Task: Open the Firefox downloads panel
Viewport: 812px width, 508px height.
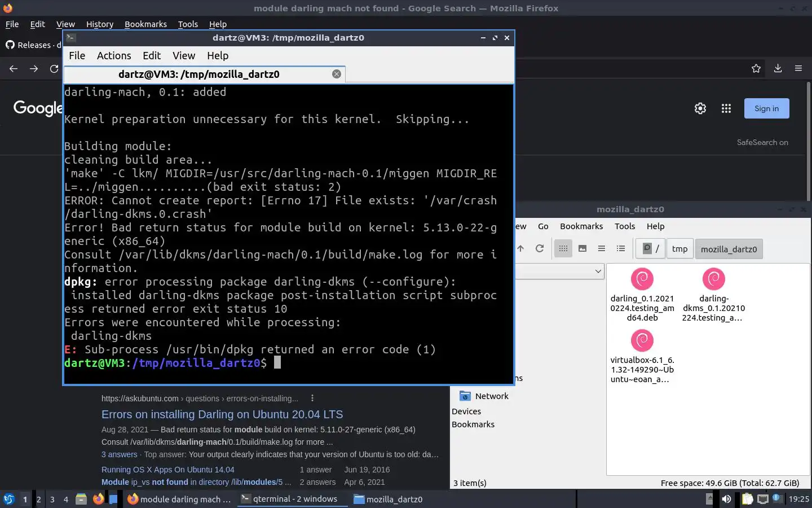Action: [778, 68]
